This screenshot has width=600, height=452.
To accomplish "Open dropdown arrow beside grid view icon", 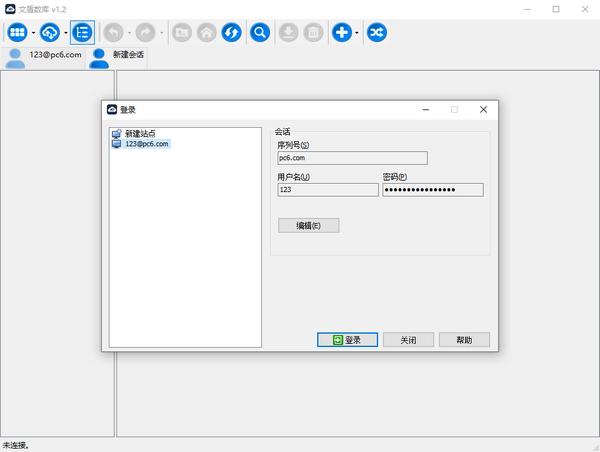I will (33, 34).
